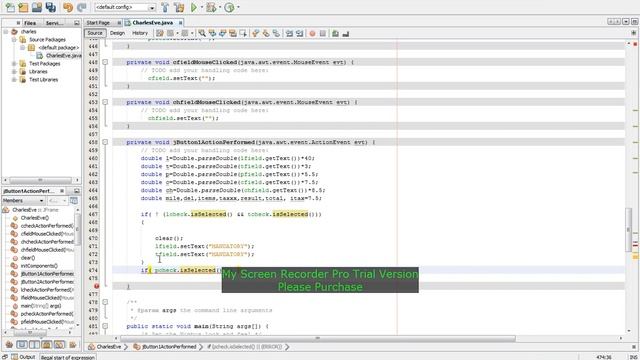640x360 pixels.
Task: Select jButton2ActionPerformed in Navigator list
Action: point(43,282)
